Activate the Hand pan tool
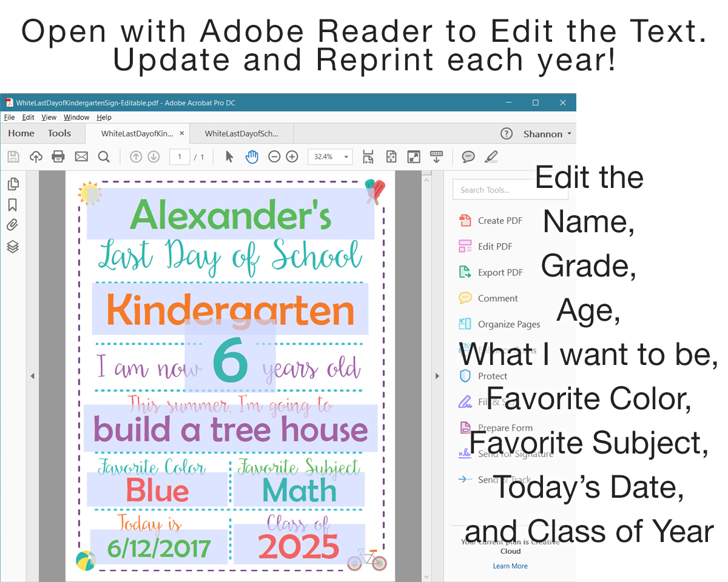 252,157
